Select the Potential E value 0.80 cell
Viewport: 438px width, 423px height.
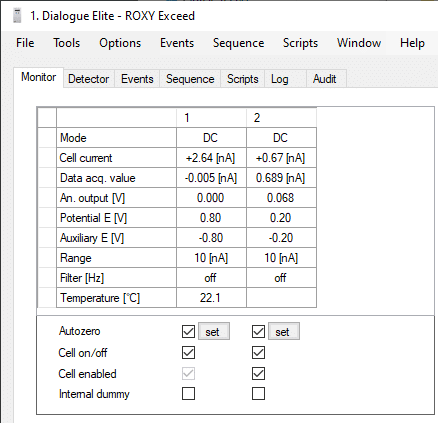pyautogui.click(x=211, y=218)
